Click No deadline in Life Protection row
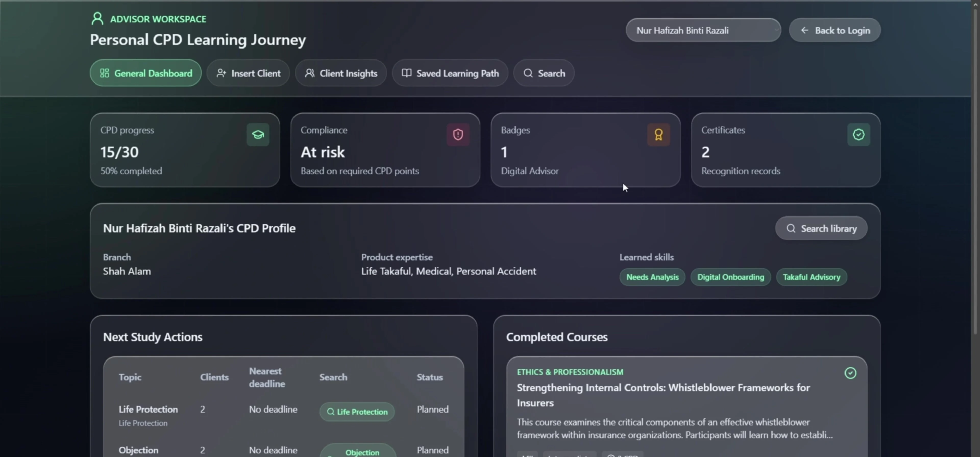 [273, 410]
